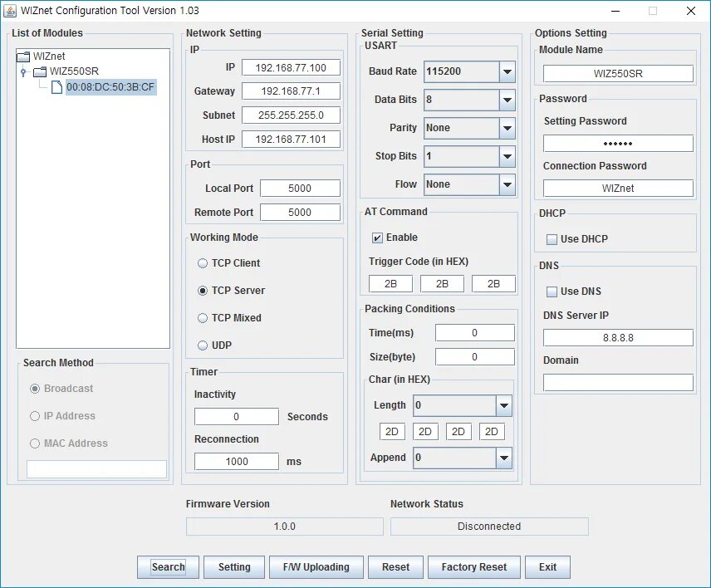Click the Reconnection ms field
The height and width of the screenshot is (588, 711).
pyautogui.click(x=236, y=462)
